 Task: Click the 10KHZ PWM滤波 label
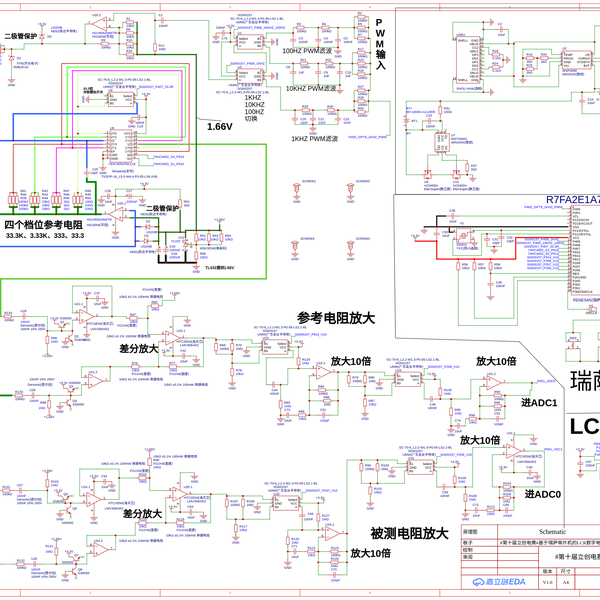pyautogui.click(x=311, y=88)
